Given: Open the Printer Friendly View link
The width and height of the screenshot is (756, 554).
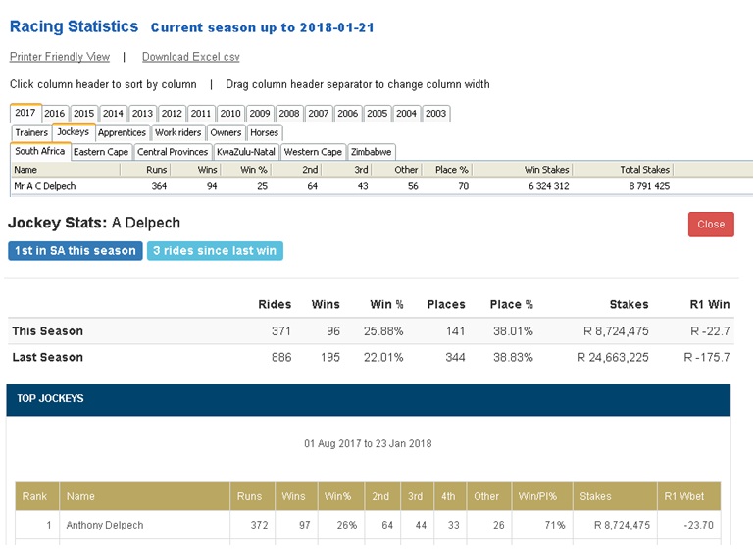Looking at the screenshot, I should pos(60,57).
